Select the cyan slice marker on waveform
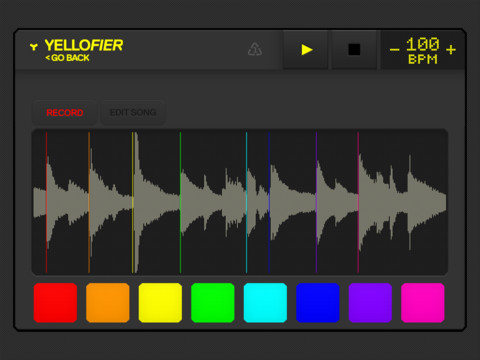 (x=246, y=202)
